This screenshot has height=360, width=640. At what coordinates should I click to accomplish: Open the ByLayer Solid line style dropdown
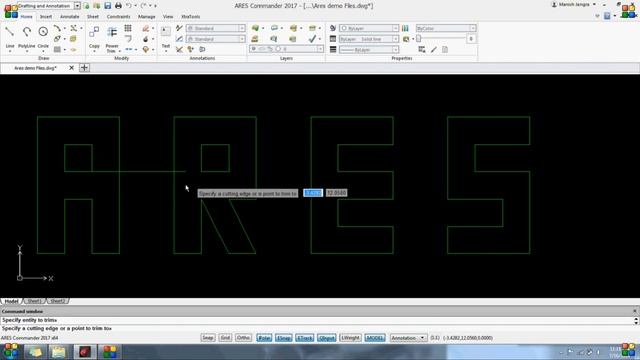[395, 39]
